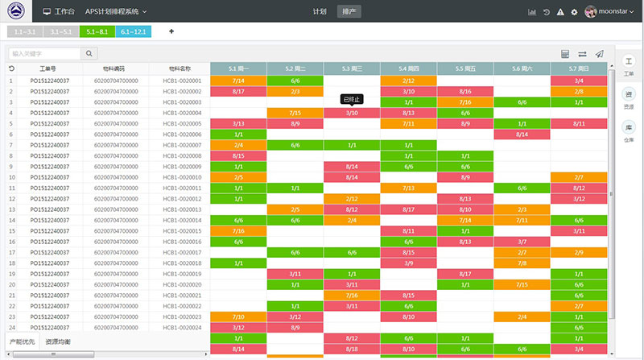Select the 6.1~12.1 period tab
Screen dimensions: 644x360
click(133, 31)
